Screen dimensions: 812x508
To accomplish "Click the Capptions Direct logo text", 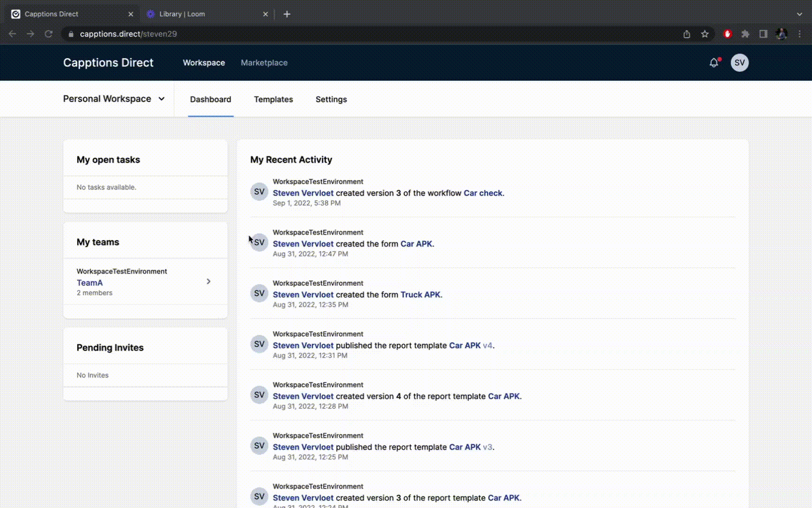I will point(108,63).
